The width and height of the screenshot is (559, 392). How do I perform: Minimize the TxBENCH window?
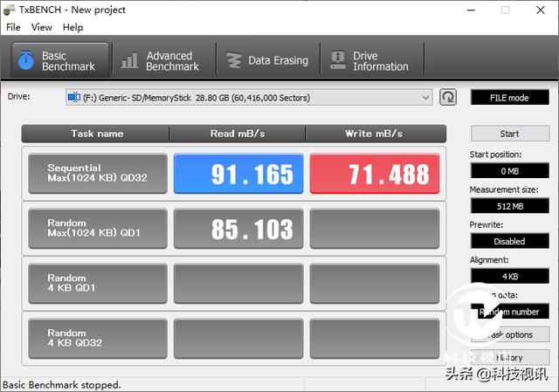[471, 10]
